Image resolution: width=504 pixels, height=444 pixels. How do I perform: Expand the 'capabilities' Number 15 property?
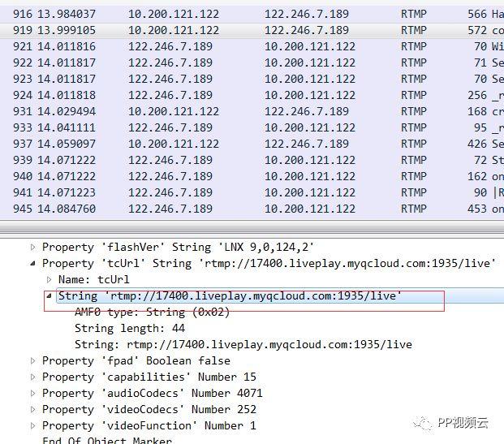[x=33, y=377]
